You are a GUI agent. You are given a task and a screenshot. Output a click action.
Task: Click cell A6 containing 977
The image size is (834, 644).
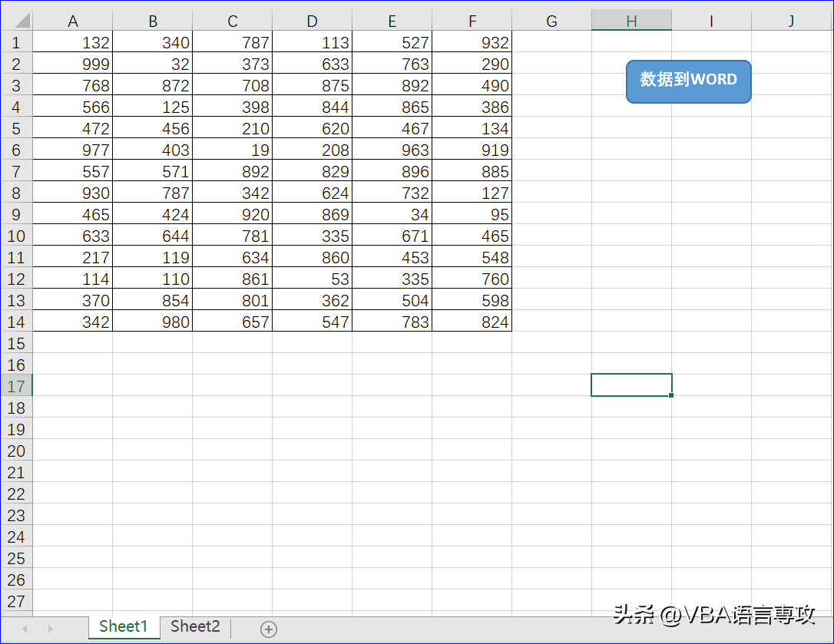(x=73, y=150)
